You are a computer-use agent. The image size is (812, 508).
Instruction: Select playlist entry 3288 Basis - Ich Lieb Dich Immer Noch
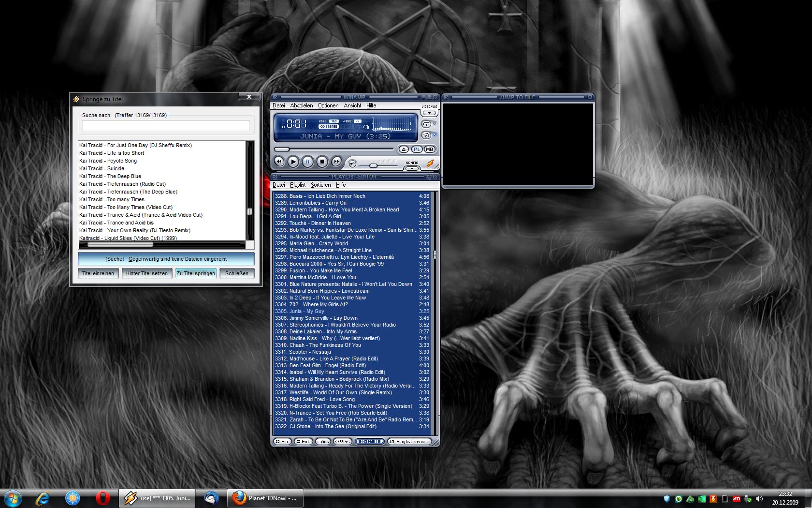(x=352, y=196)
